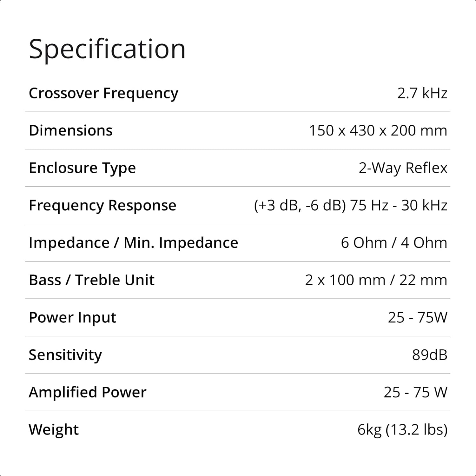This screenshot has width=476, height=476.
Task: Select the 89dB sensitivity value
Action: point(430,355)
